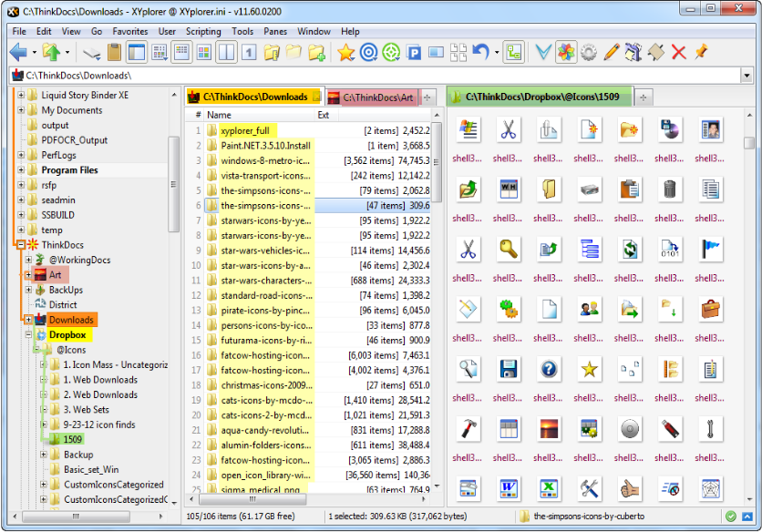Open the File menu
762x532 pixels.
(x=19, y=31)
